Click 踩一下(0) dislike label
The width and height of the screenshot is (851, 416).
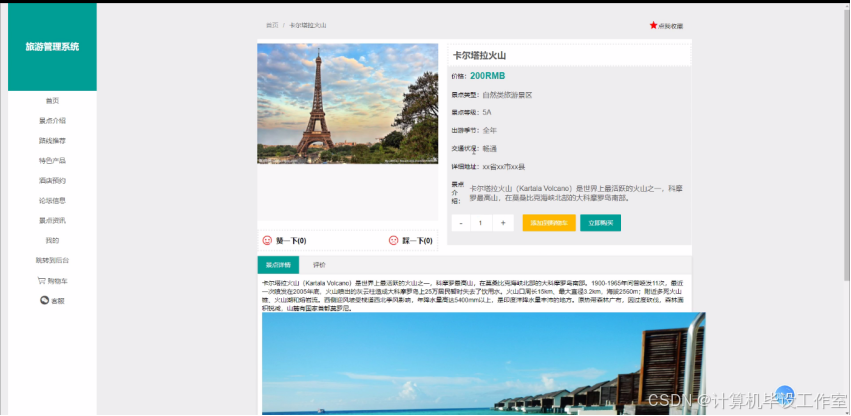coord(417,241)
